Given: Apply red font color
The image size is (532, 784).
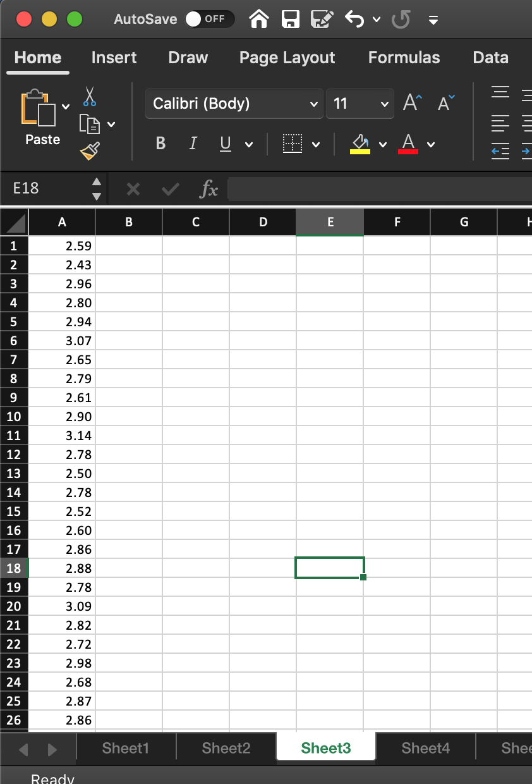Looking at the screenshot, I should 408,144.
